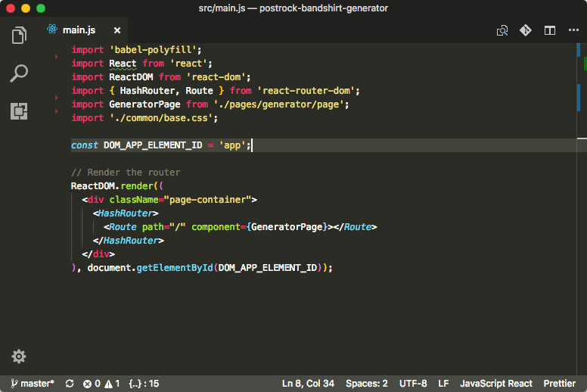Click './pages/generator/page' path string
This screenshot has width=587, height=392.
(279, 104)
